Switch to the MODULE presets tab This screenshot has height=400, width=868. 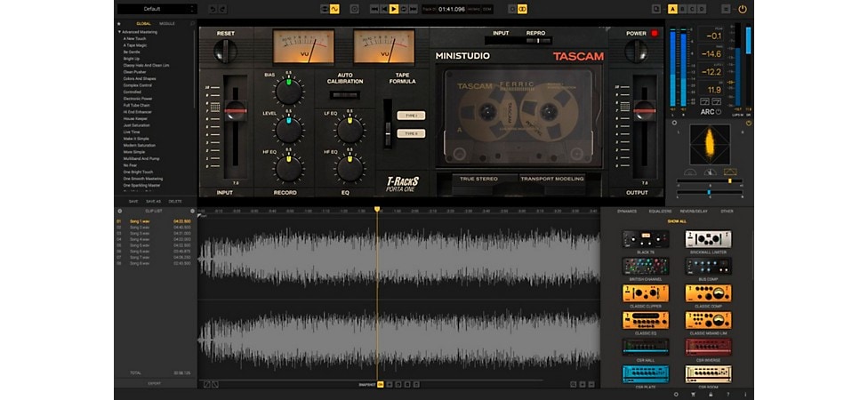(166, 24)
